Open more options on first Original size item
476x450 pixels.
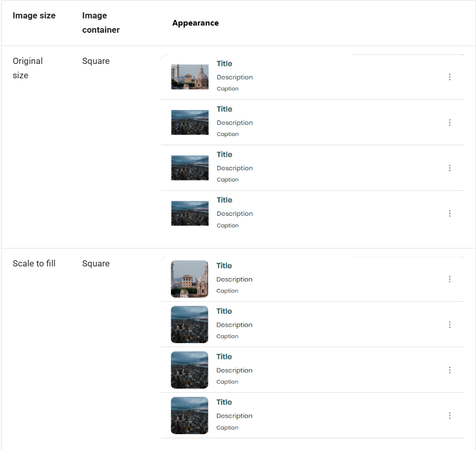[x=449, y=77]
